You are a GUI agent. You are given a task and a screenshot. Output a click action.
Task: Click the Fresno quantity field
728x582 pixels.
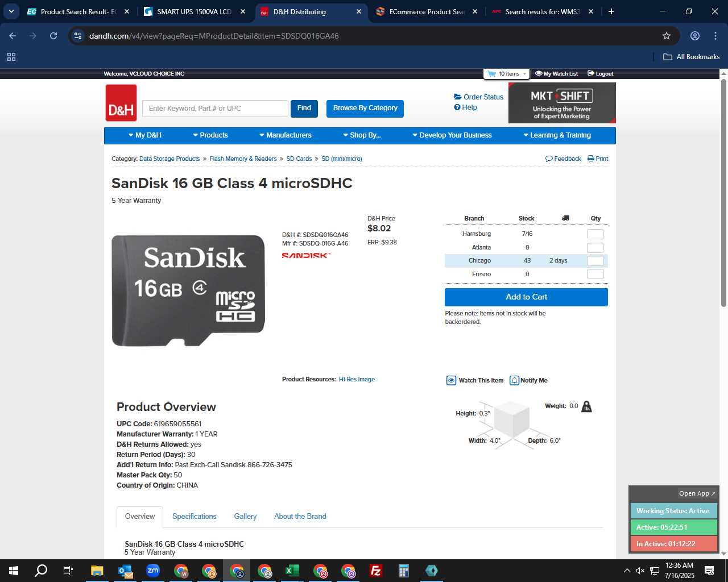pyautogui.click(x=595, y=274)
